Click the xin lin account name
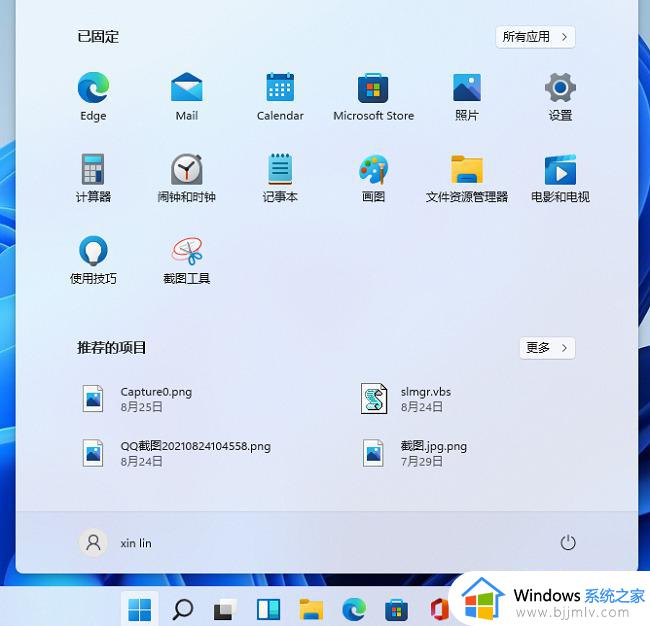The image size is (650, 626). pos(136,543)
